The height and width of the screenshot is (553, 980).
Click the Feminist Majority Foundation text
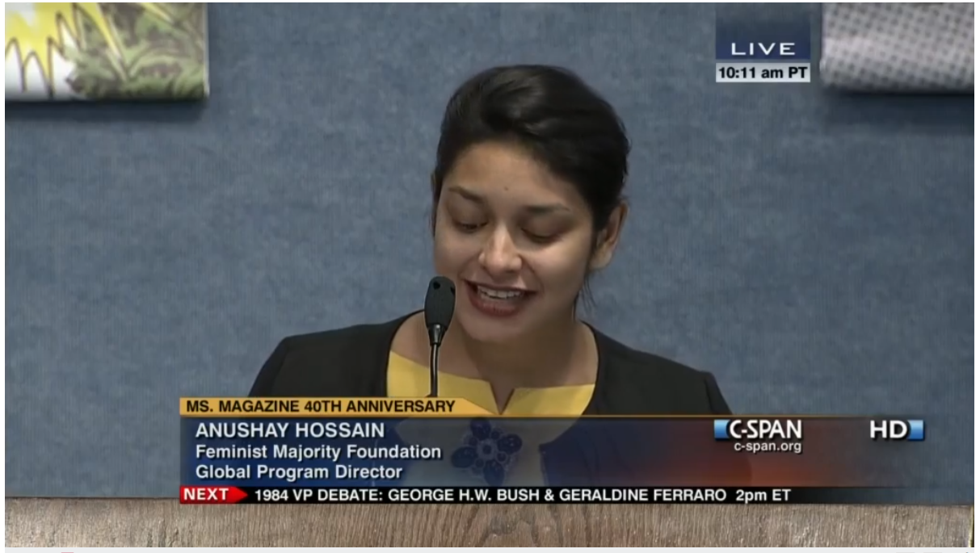point(318,452)
